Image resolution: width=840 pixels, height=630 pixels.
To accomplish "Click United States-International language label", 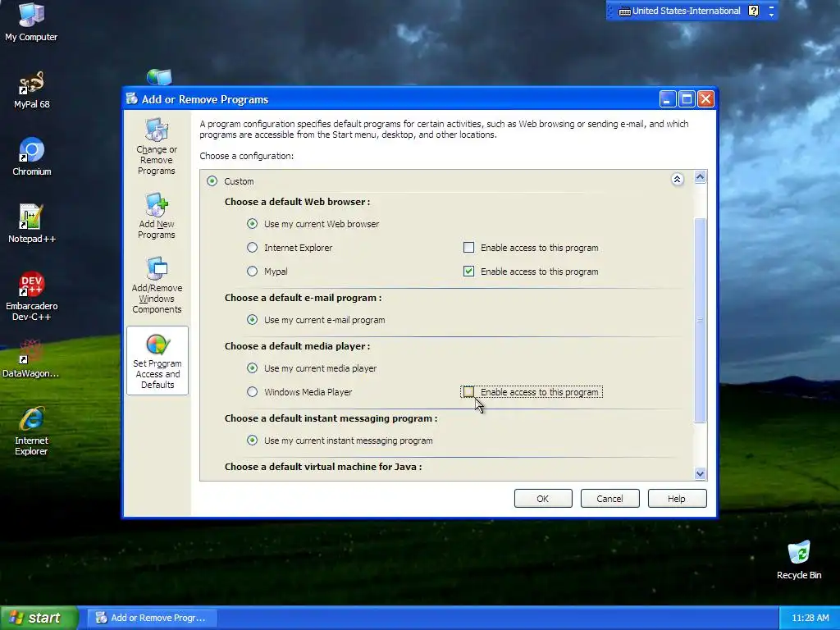I will click(x=687, y=11).
